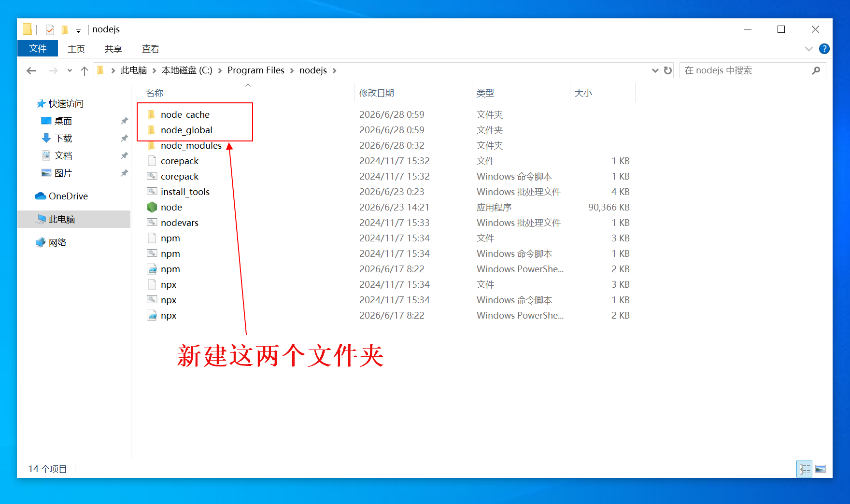Select the corepack command script icon
Viewport: 850px width, 504px height.
(x=152, y=176)
